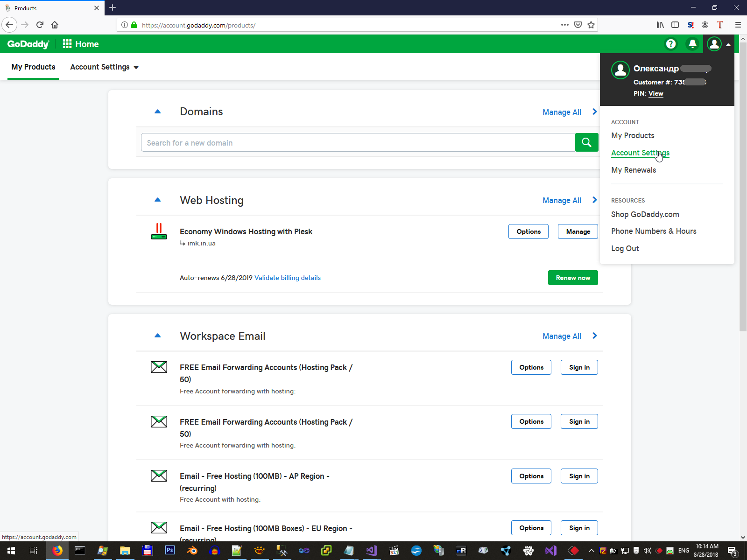Open the help question mark icon

coord(671,44)
